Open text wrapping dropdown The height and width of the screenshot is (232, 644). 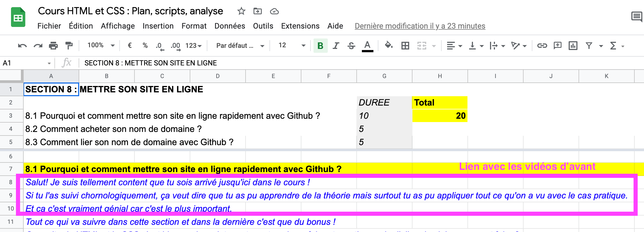coord(497,46)
